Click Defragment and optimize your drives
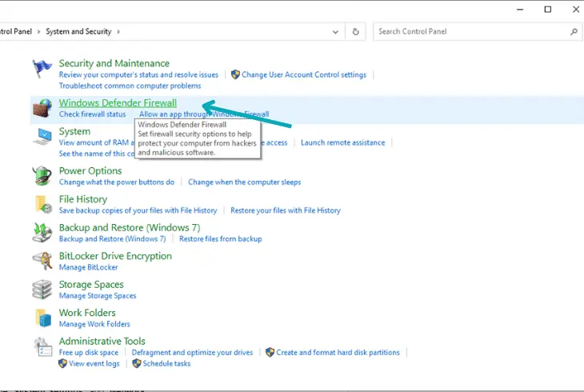This screenshot has height=392, width=584. [x=192, y=352]
